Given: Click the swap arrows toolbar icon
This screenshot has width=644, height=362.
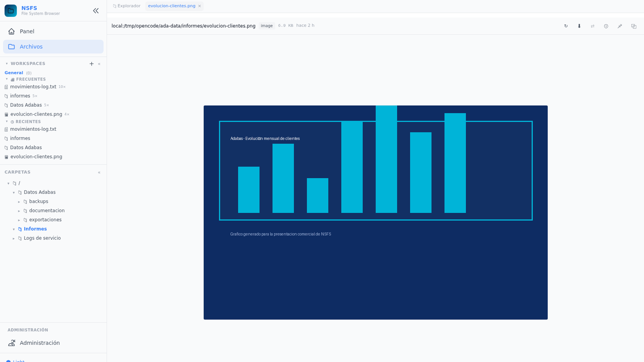Looking at the screenshot, I should [x=592, y=26].
